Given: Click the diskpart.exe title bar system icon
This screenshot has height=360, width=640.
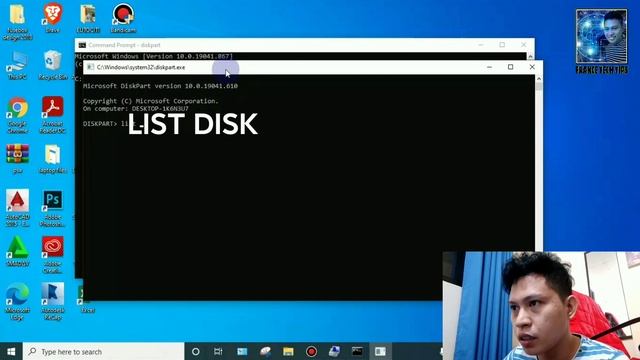Looking at the screenshot, I should pos(90,67).
